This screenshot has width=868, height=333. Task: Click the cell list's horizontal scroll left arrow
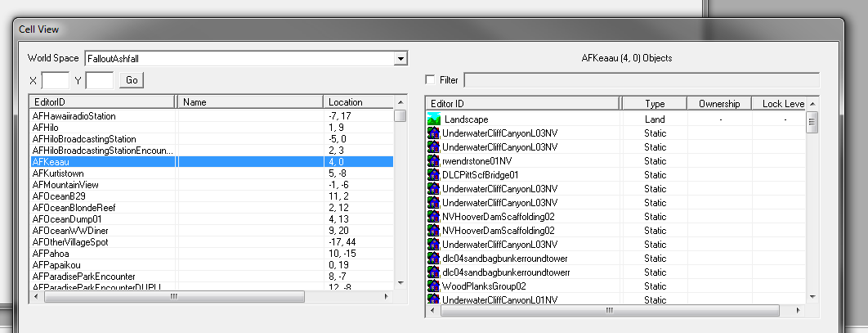pos(37,296)
